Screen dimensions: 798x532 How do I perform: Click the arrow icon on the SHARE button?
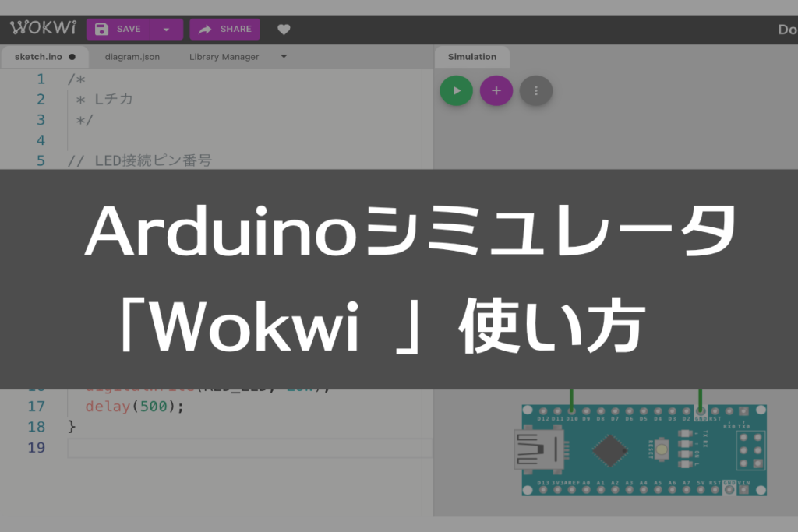click(206, 29)
